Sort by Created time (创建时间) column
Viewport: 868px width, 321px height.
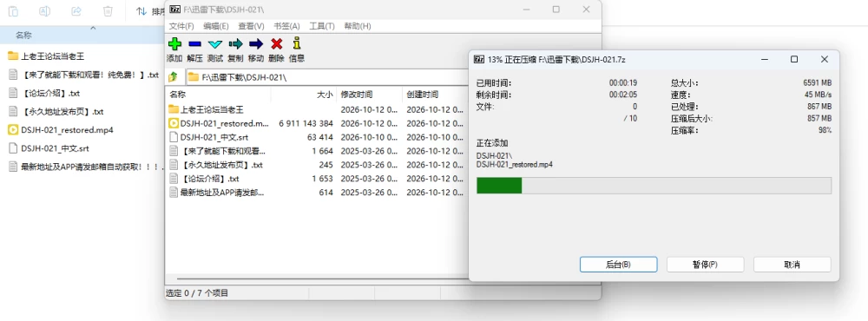(435, 95)
